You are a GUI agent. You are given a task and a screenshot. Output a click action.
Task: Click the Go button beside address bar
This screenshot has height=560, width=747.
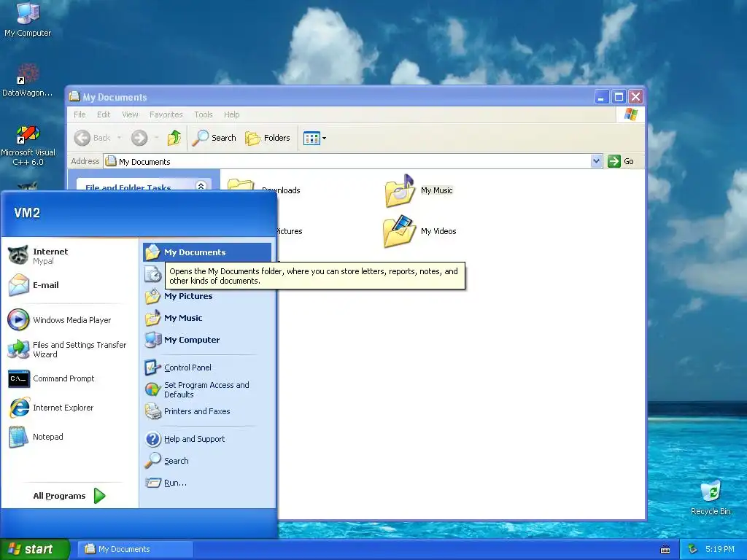621,161
